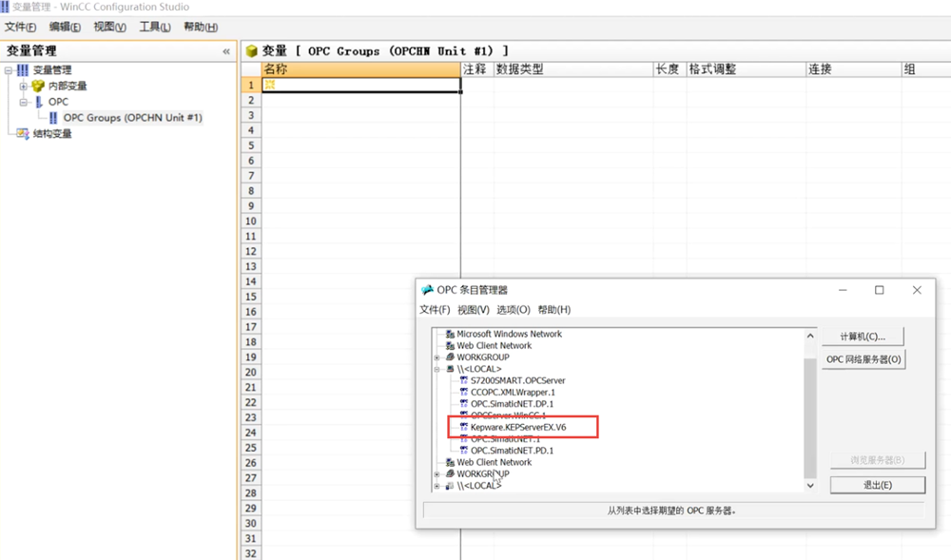Open the 选项(O) menu in the OPC dialog
This screenshot has width=951, height=560.
coord(513,310)
